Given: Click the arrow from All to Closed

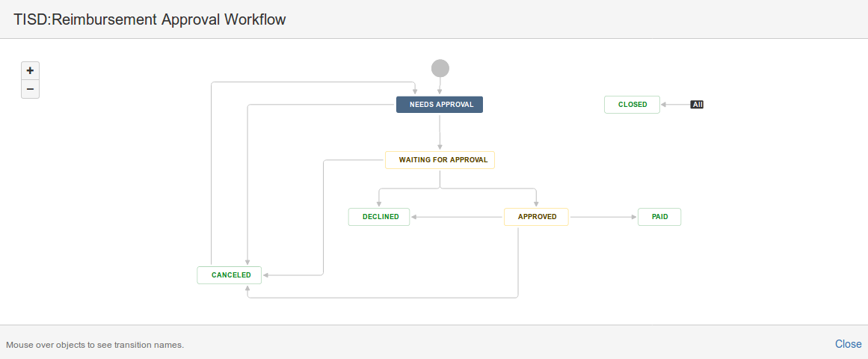Looking at the screenshot, I should (x=675, y=105).
